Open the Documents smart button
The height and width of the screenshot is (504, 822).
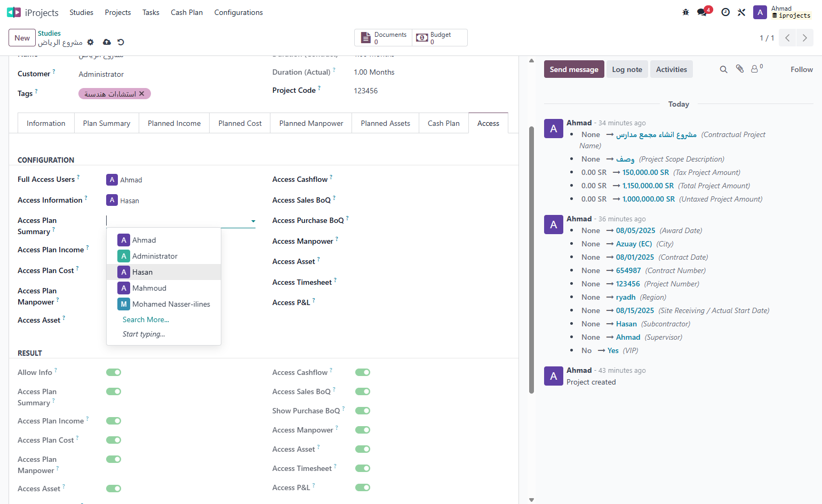point(384,38)
